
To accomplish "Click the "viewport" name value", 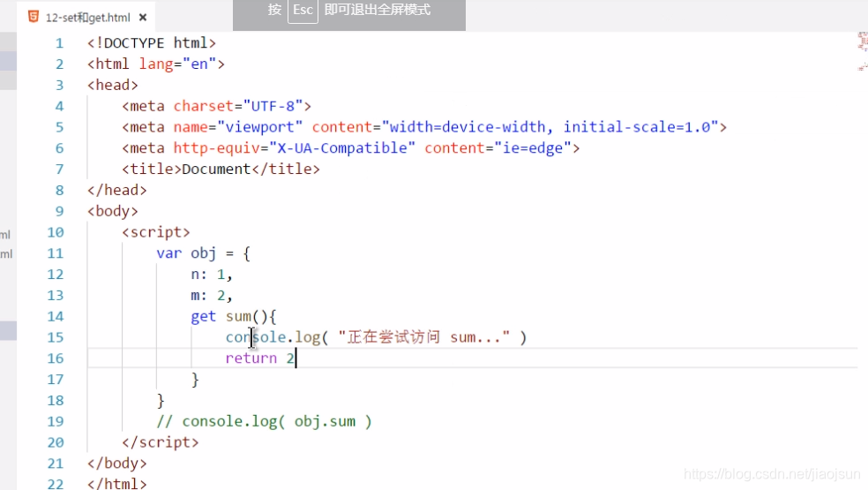I will click(259, 127).
